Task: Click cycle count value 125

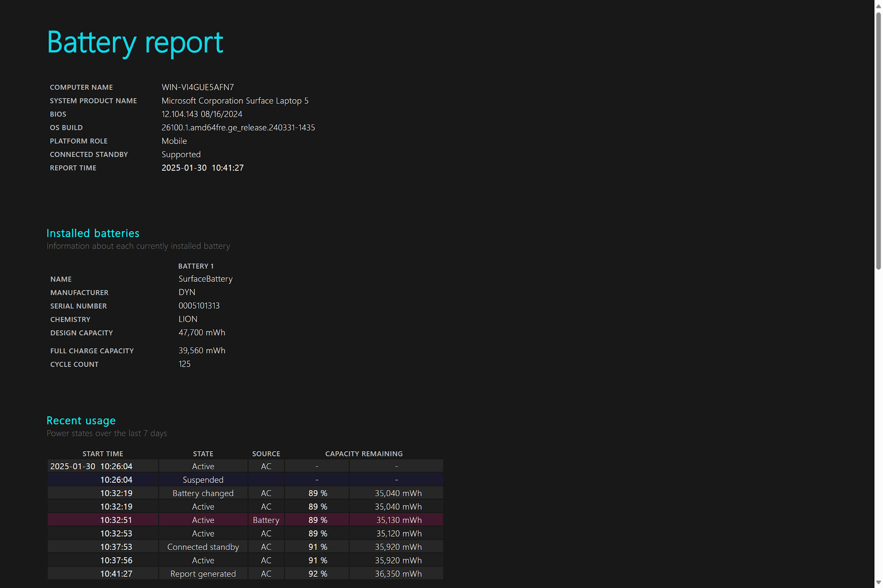Action: (x=184, y=364)
